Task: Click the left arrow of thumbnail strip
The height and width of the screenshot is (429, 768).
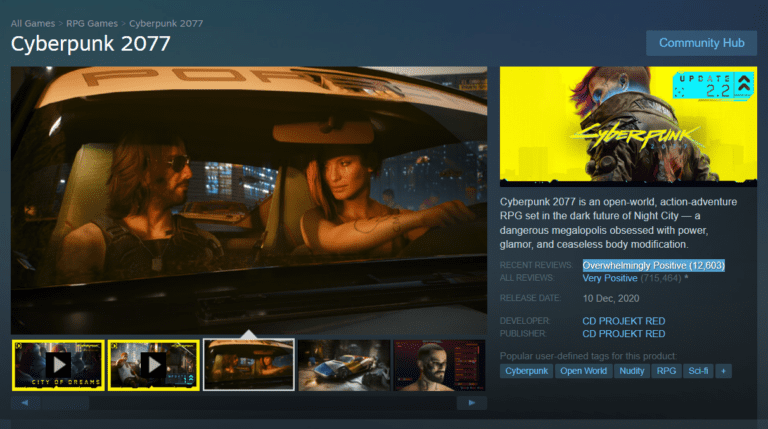Action: [x=25, y=403]
